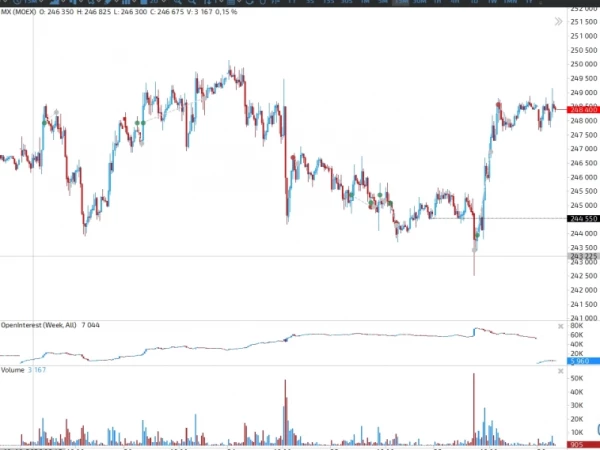Open the OpenInterest (Week, All) indicator title
Screen dimensions: 600x450
coord(39,325)
